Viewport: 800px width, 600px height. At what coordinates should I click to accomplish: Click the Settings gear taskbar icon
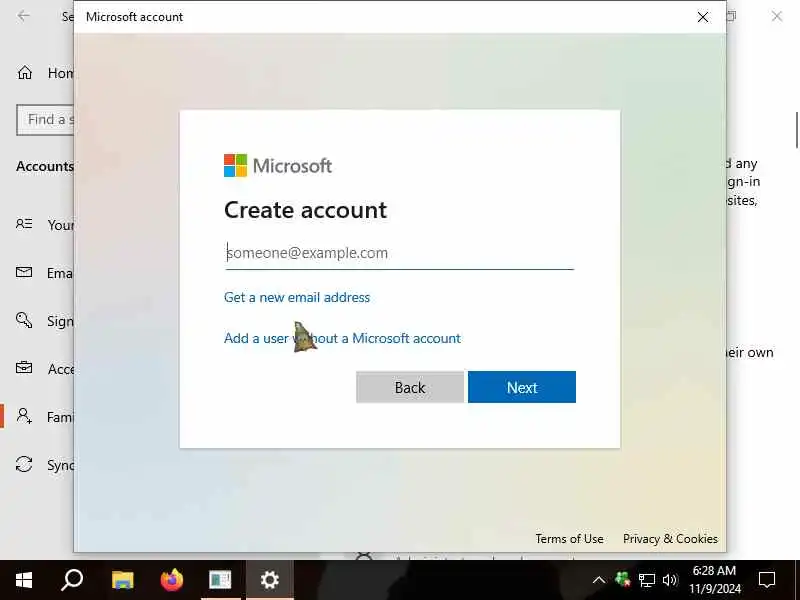(270, 580)
